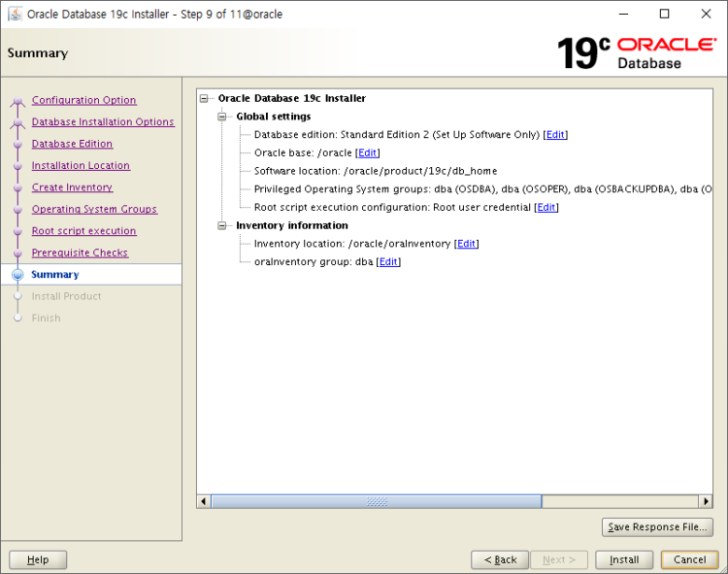Edit the Root script execution configuration

pyautogui.click(x=546, y=208)
